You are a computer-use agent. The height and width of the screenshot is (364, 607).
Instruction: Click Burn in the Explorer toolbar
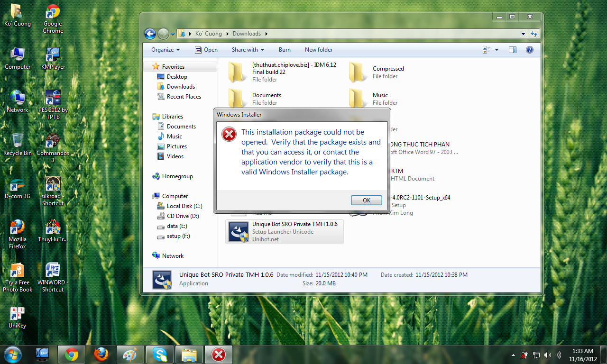tap(285, 50)
